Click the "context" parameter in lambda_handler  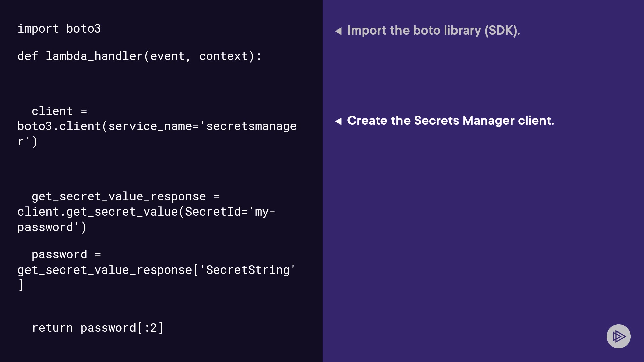[x=223, y=56]
